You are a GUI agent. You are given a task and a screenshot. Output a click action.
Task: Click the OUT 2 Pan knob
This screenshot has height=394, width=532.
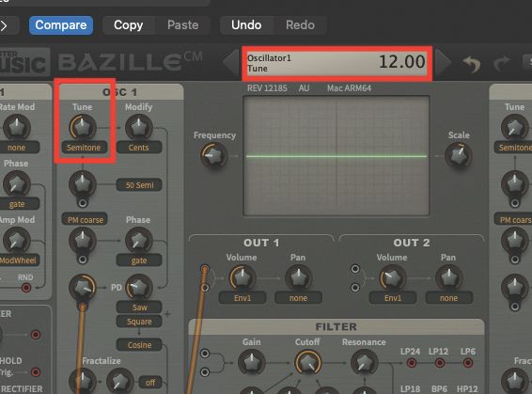tap(448, 277)
